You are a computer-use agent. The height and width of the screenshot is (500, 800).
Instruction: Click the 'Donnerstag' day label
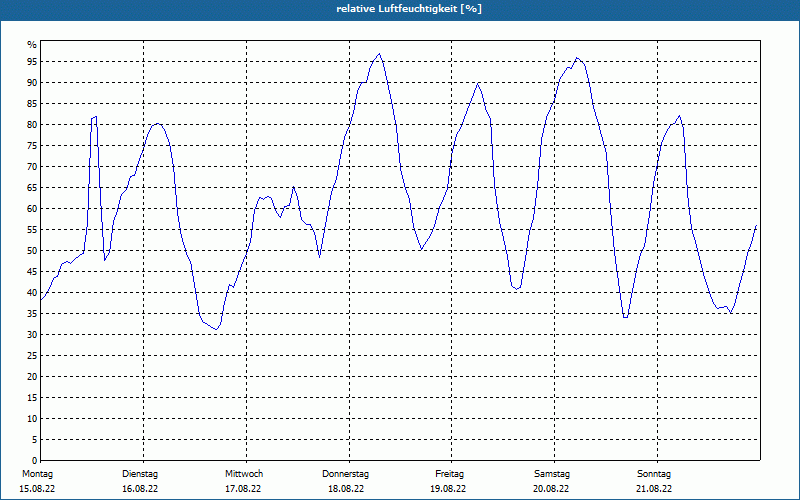(x=345, y=474)
